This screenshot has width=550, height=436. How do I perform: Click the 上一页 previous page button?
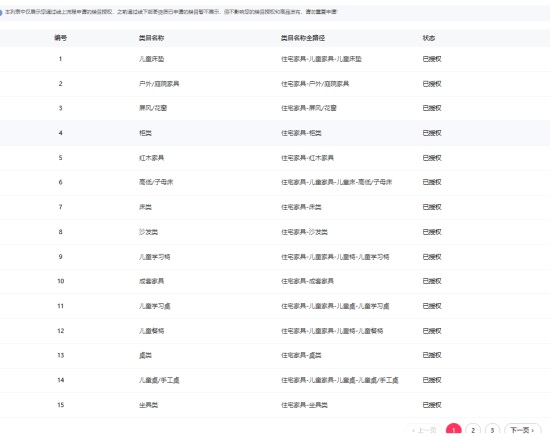[424, 430]
